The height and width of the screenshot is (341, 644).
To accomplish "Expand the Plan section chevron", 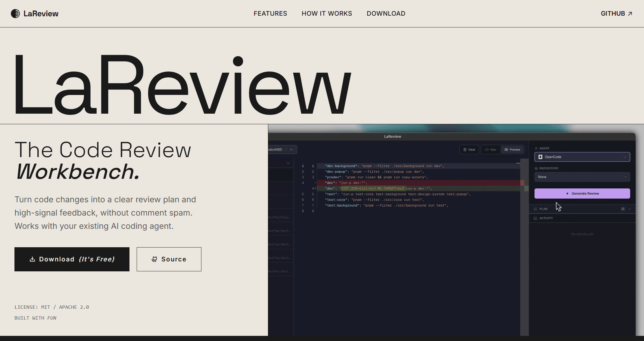I will click(630, 209).
